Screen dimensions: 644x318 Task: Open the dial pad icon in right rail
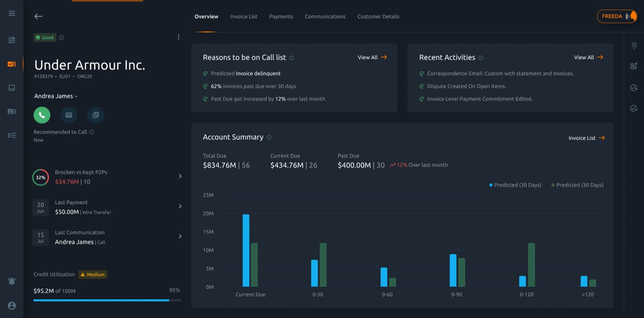pyautogui.click(x=634, y=45)
